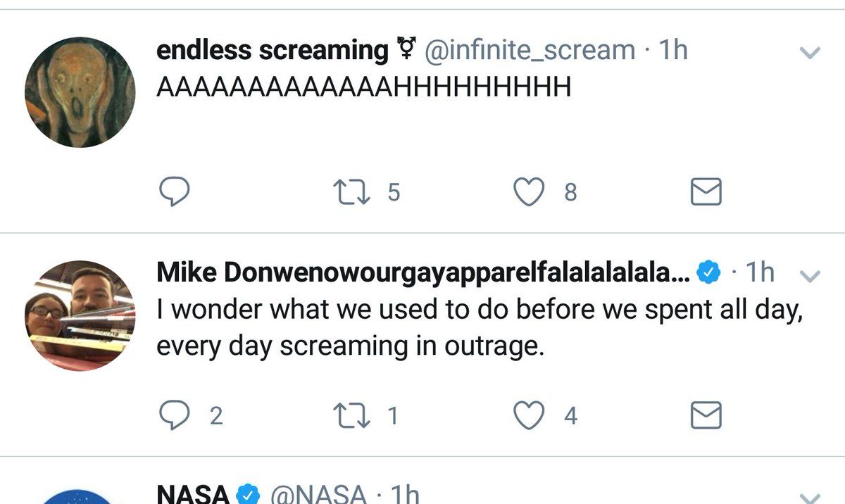Image resolution: width=845 pixels, height=504 pixels.
Task: Retweet the AAAAAHHHH tweet
Action: point(353,191)
